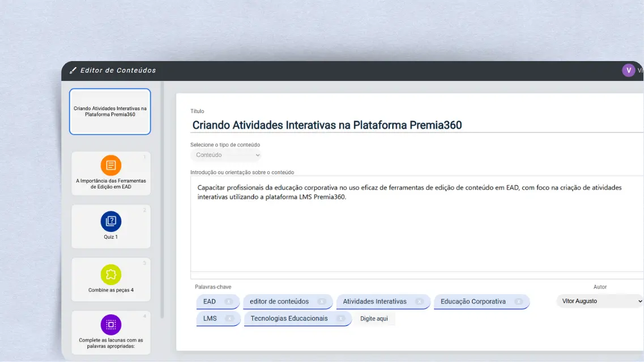Click the LMS tag text
The height and width of the screenshot is (362, 644).
click(x=210, y=318)
